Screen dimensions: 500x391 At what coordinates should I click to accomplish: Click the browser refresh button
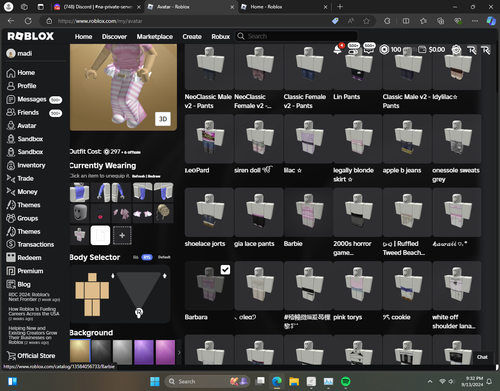point(28,21)
